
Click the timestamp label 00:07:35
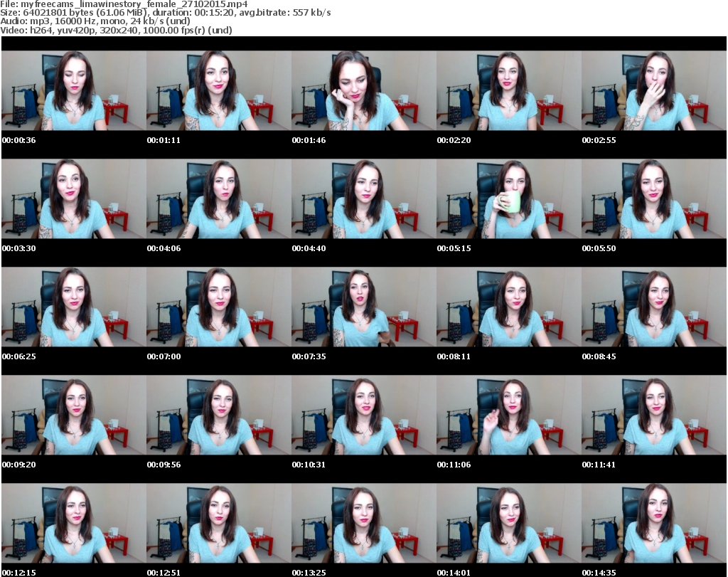click(309, 356)
